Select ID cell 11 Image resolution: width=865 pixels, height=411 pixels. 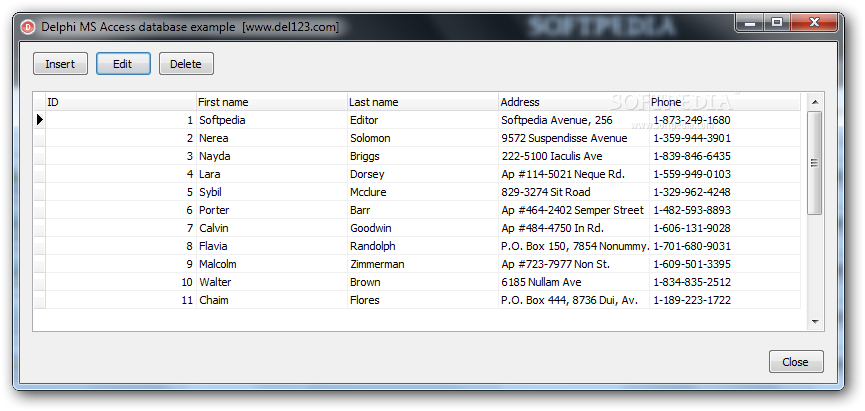coord(121,300)
